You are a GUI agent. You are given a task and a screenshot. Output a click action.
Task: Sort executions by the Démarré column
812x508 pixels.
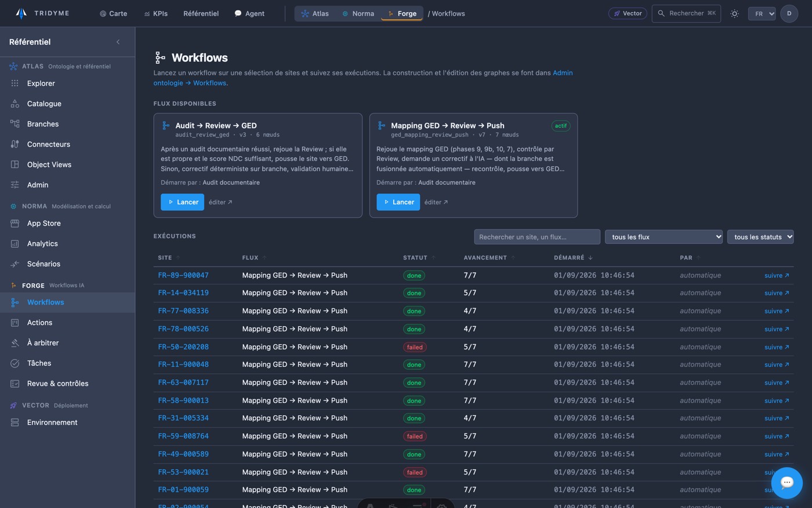(573, 258)
